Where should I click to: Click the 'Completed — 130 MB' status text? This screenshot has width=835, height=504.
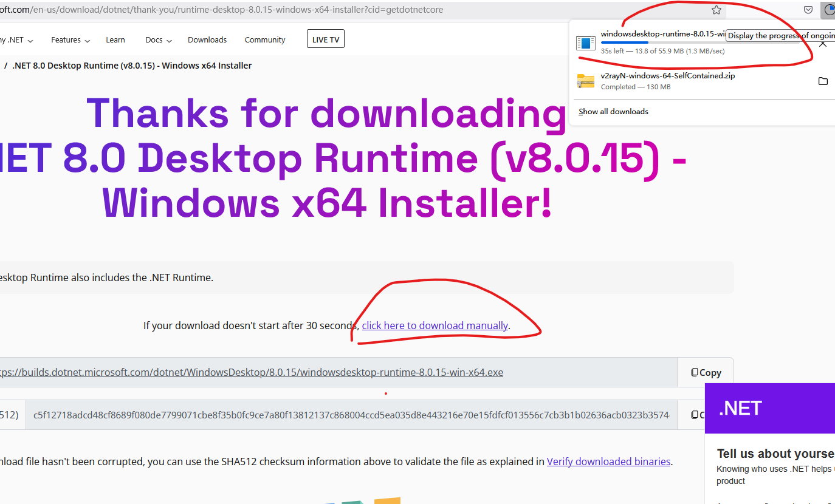point(636,87)
